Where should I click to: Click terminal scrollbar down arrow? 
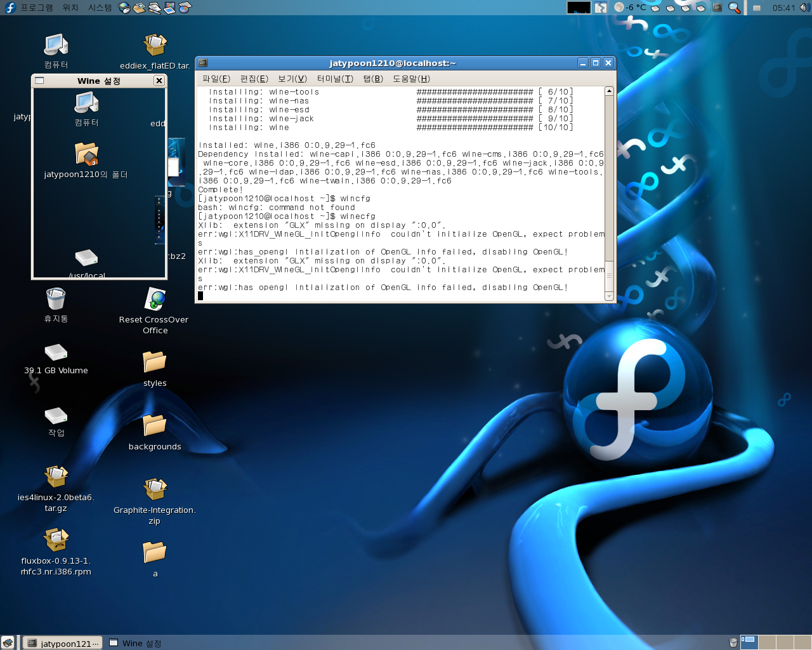tap(609, 296)
